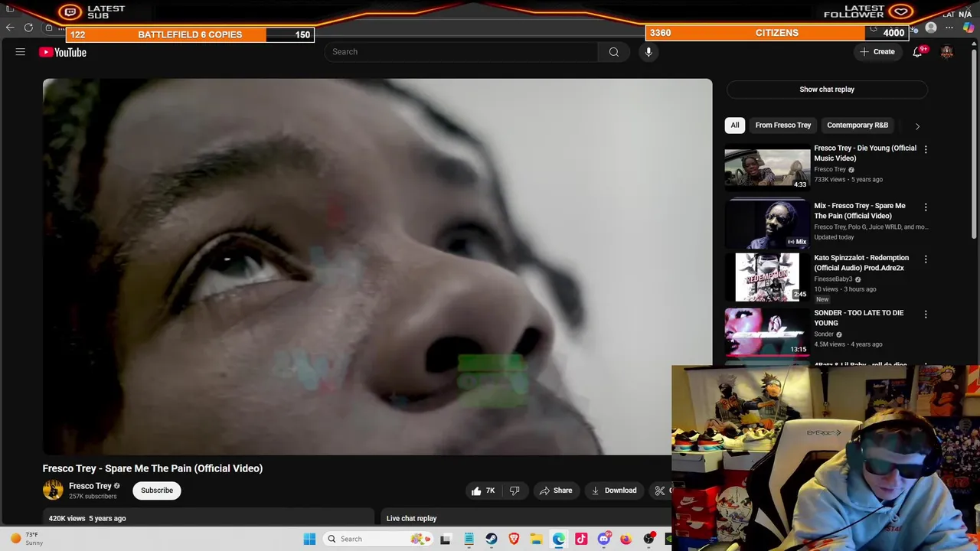Download the video
The height and width of the screenshot is (551, 980).
614,491
